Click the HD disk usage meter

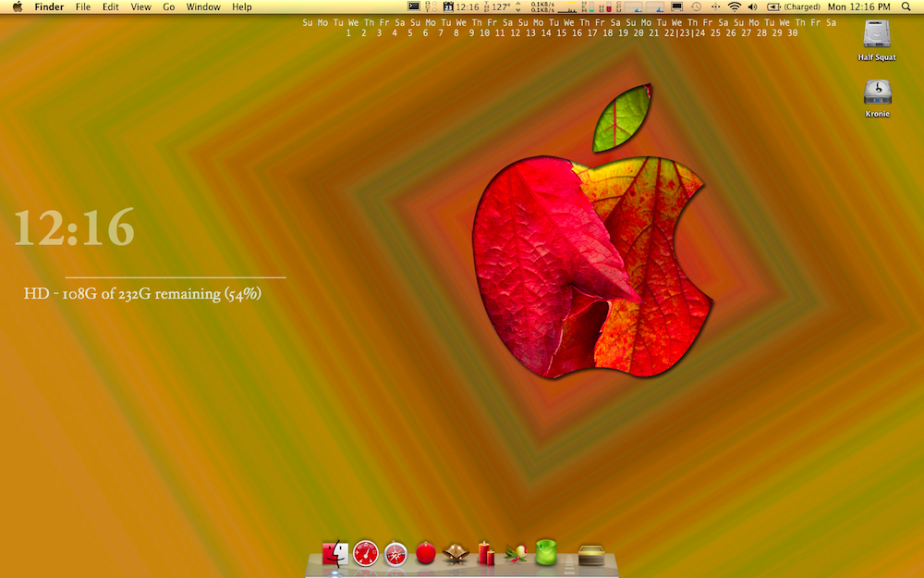pyautogui.click(x=605, y=6)
